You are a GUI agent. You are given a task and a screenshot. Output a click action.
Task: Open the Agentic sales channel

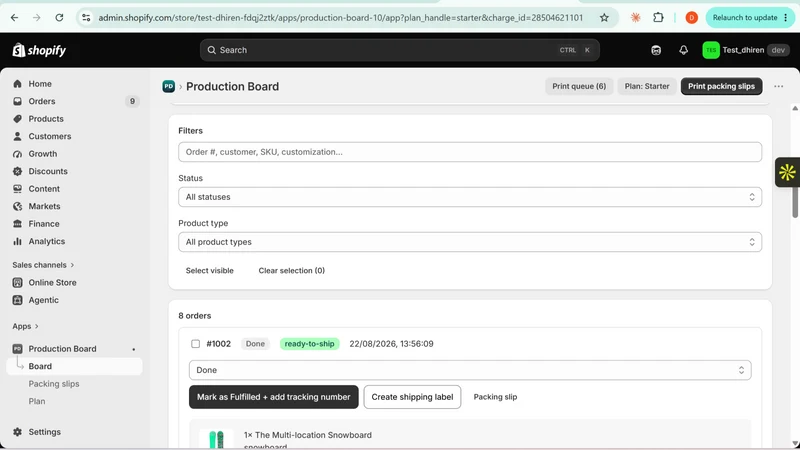43,300
